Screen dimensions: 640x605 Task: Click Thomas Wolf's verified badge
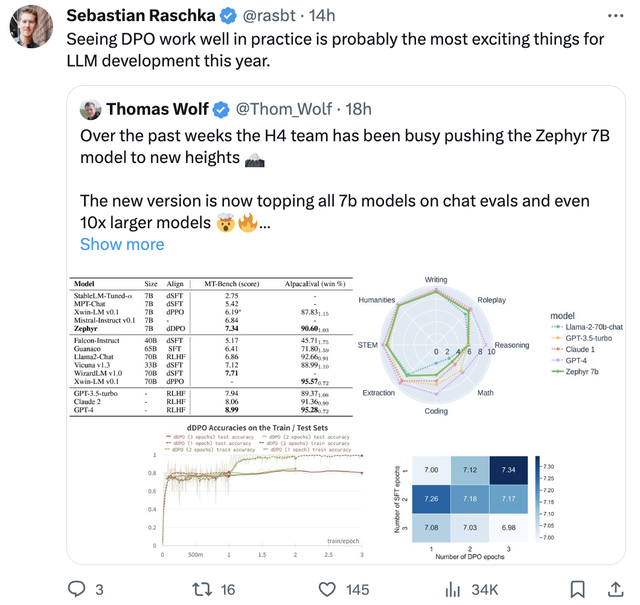(x=220, y=108)
